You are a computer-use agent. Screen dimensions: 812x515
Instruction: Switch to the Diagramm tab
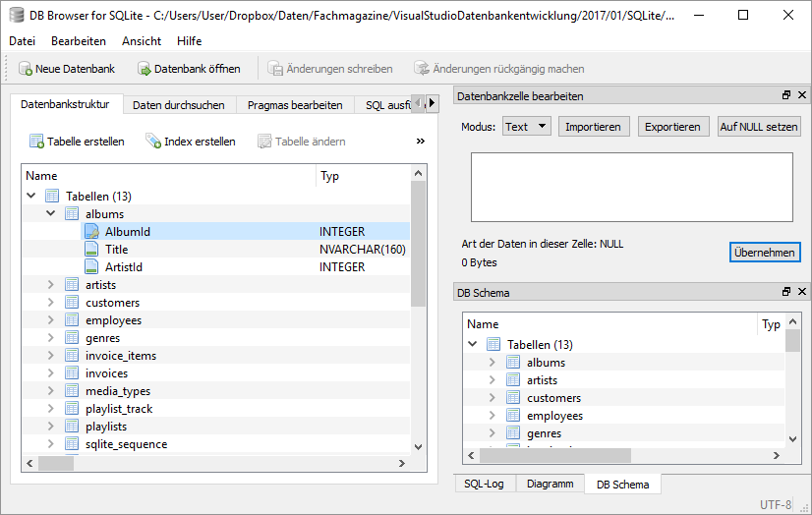(x=550, y=484)
